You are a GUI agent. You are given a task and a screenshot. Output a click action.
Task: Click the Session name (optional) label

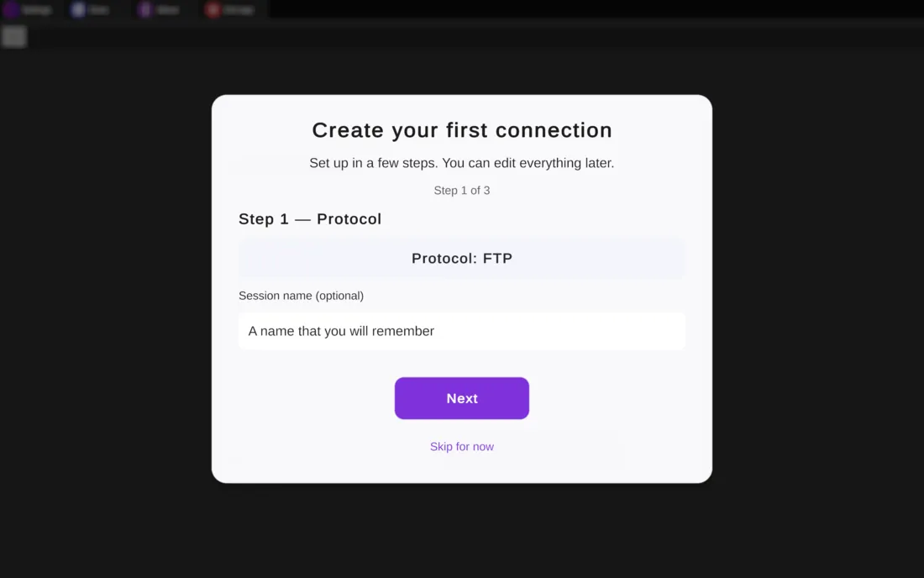[x=301, y=296]
